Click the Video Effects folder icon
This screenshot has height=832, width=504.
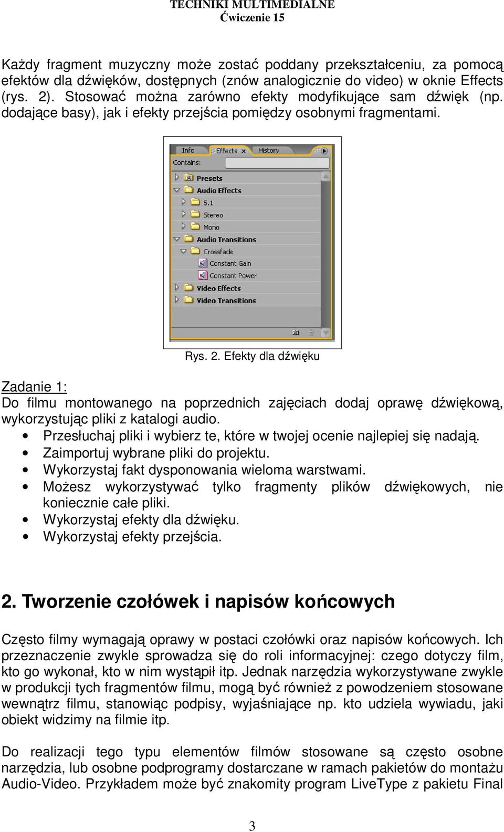(x=188, y=288)
